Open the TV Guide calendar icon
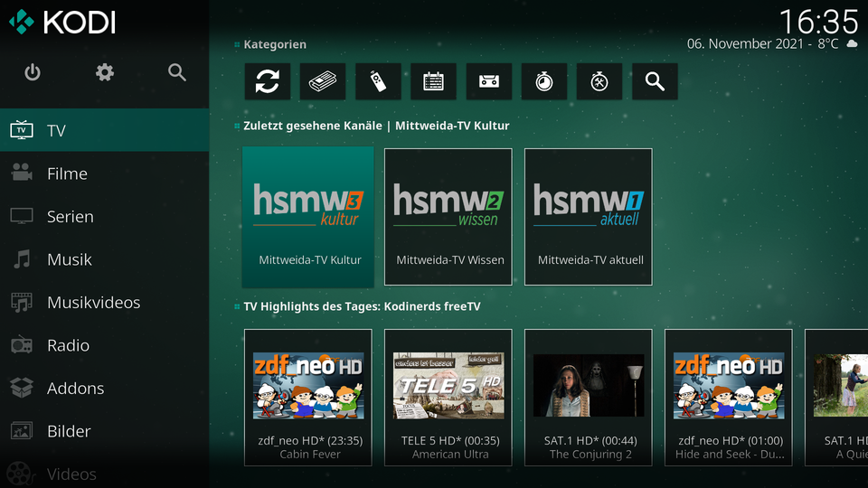Viewport: 868px width, 488px height. (433, 82)
